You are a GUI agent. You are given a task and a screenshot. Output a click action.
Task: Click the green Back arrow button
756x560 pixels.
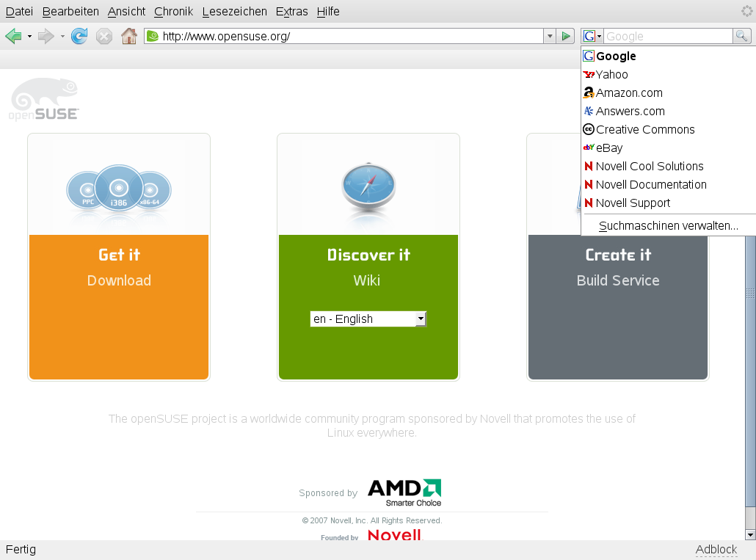point(13,36)
